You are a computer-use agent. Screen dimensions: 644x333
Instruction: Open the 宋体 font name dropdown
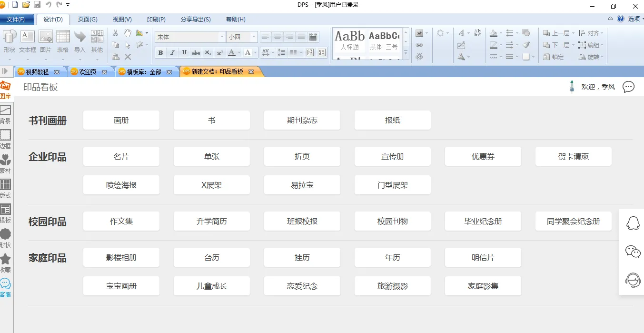click(222, 37)
